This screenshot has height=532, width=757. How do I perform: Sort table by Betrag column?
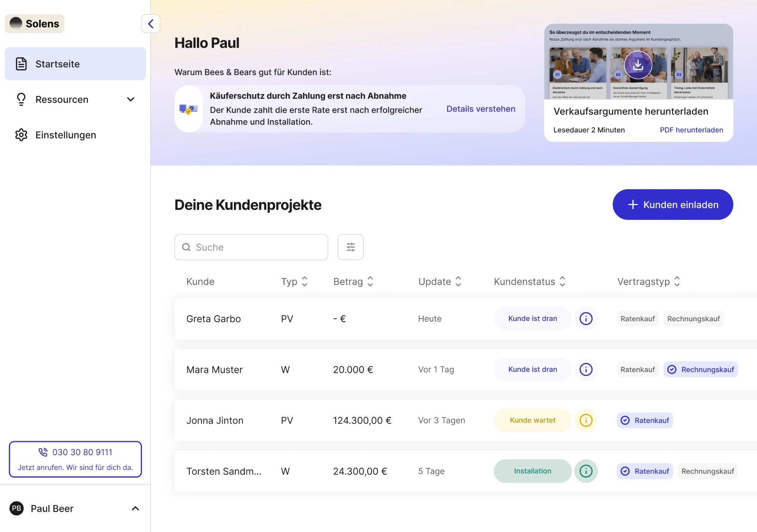370,282
